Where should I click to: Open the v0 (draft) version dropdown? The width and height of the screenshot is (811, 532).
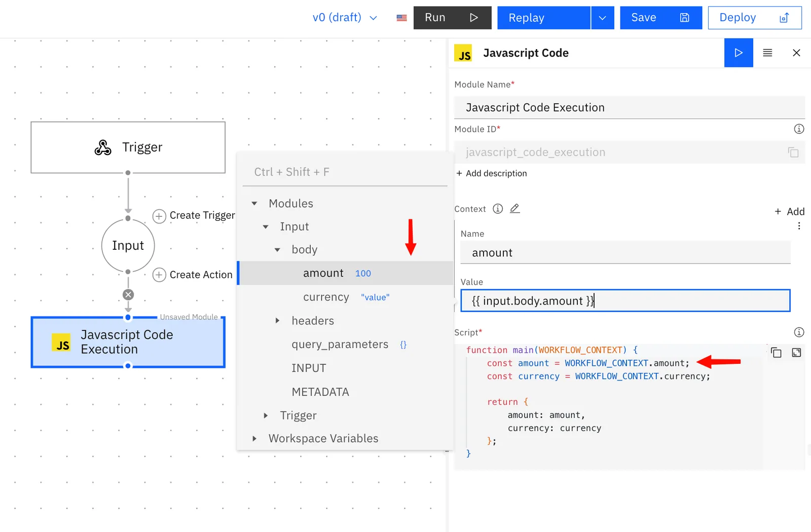point(345,18)
